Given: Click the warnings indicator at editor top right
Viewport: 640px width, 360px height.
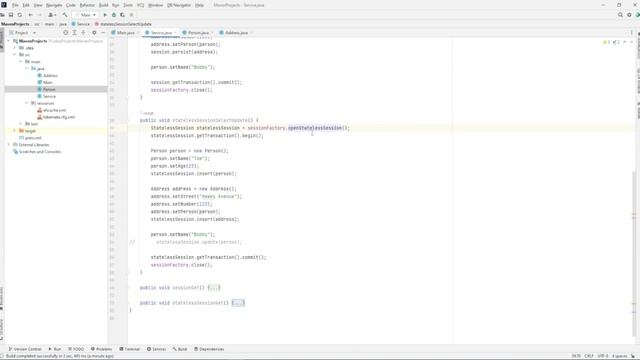Looking at the screenshot, I should tap(606, 42).
